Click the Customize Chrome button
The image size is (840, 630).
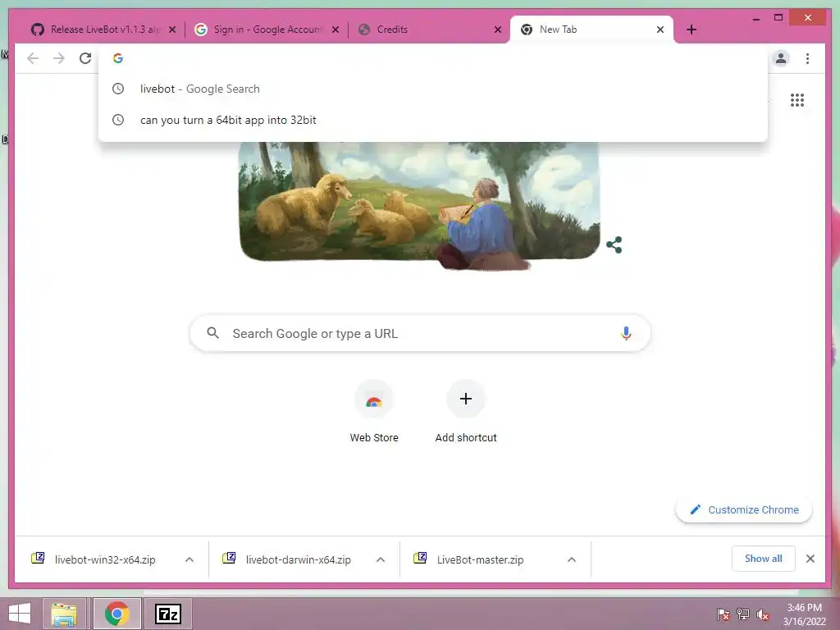[744, 509]
